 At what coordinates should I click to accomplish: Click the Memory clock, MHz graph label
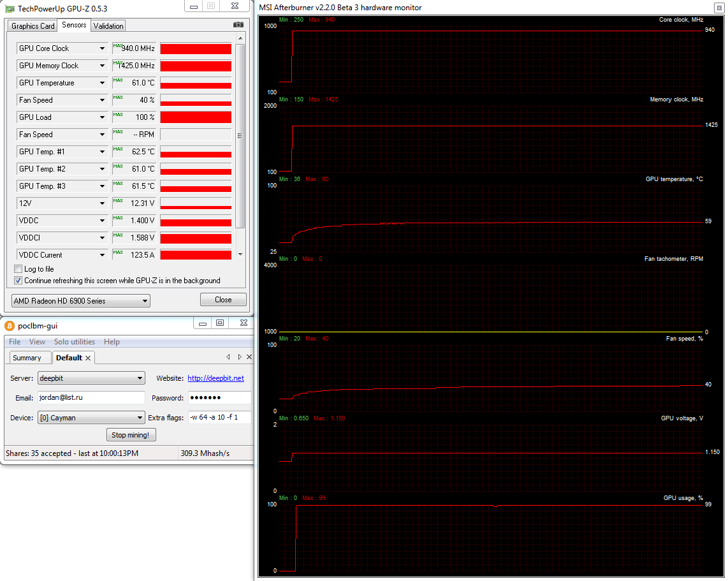point(676,99)
